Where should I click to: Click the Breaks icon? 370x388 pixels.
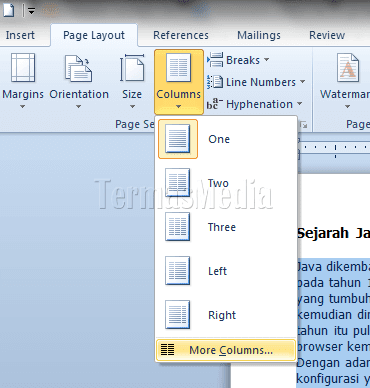[x=215, y=60]
